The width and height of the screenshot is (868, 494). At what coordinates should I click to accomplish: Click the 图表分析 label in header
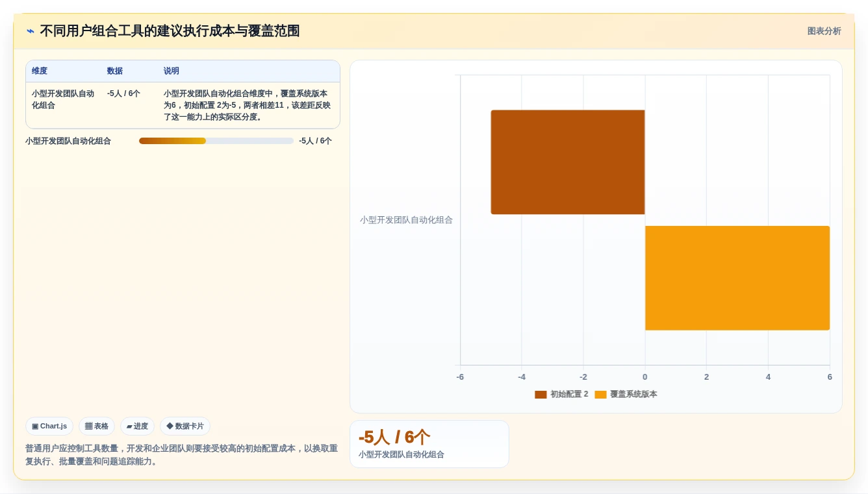pos(824,31)
